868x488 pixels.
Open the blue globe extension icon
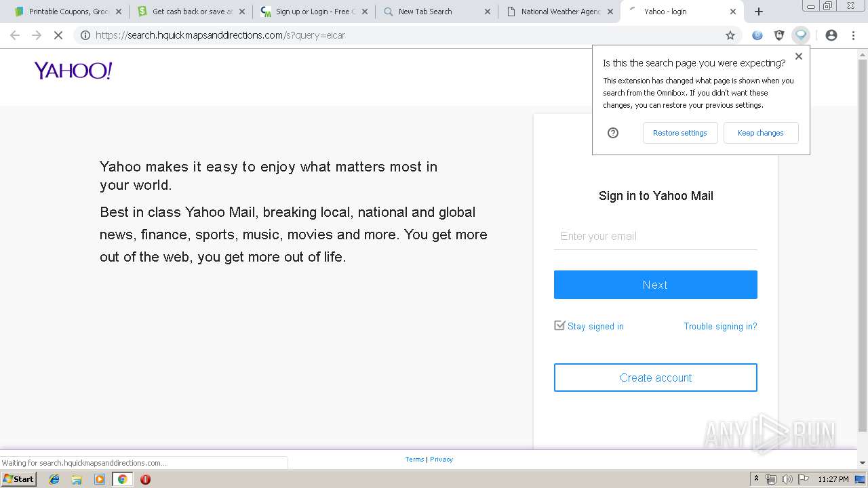pyautogui.click(x=757, y=35)
